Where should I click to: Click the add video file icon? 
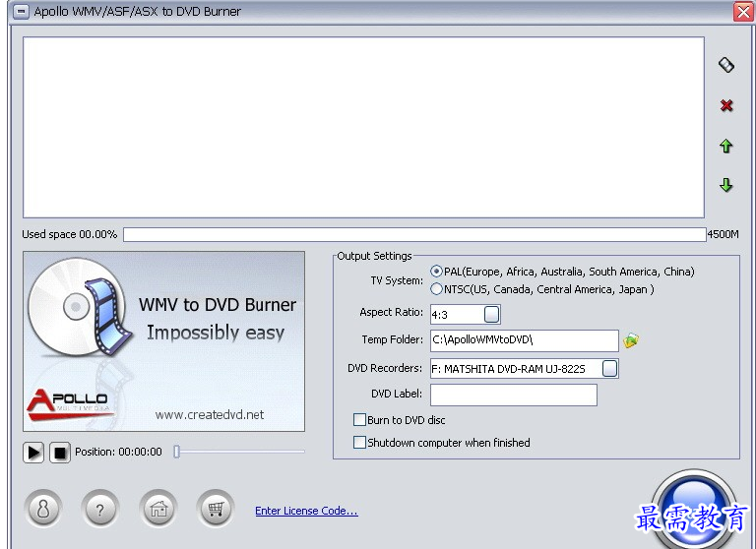pos(726,65)
